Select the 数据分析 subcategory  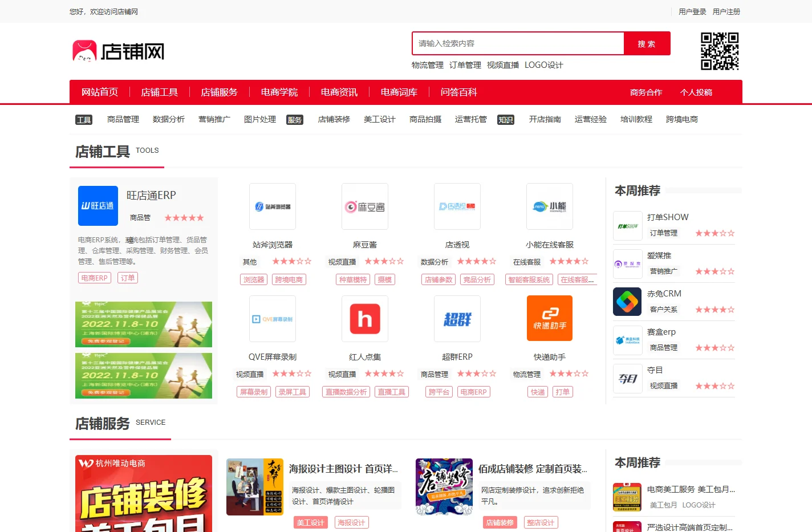169,119
